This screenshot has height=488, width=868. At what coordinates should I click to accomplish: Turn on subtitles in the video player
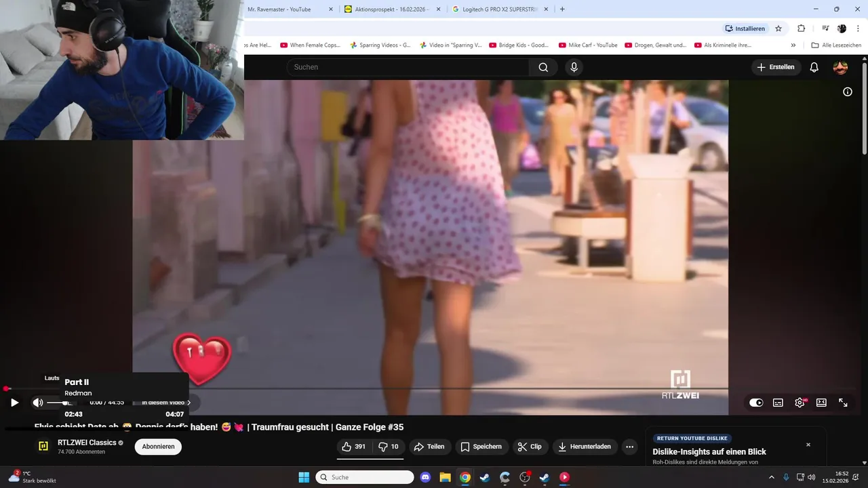click(778, 403)
